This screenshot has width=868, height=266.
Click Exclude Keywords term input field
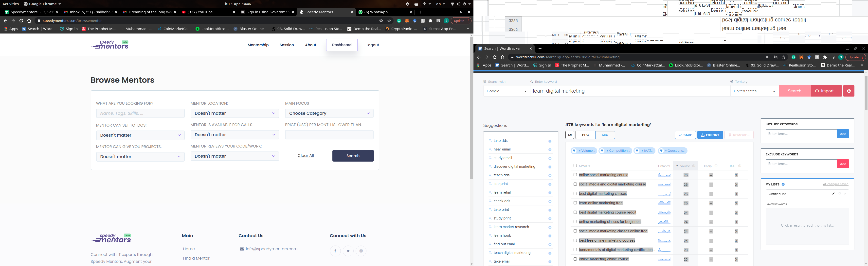[x=801, y=164]
